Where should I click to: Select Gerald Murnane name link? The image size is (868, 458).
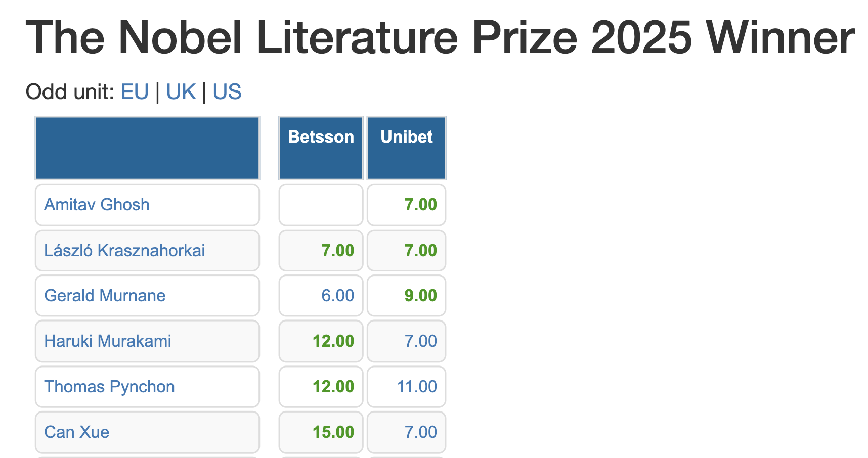tap(105, 296)
